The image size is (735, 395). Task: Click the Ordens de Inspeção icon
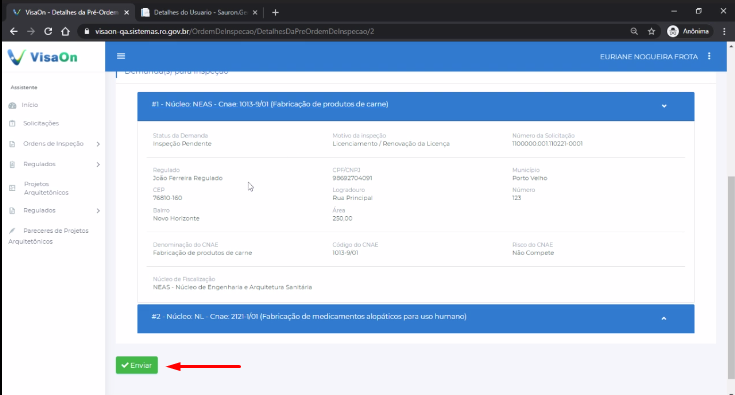(12, 144)
